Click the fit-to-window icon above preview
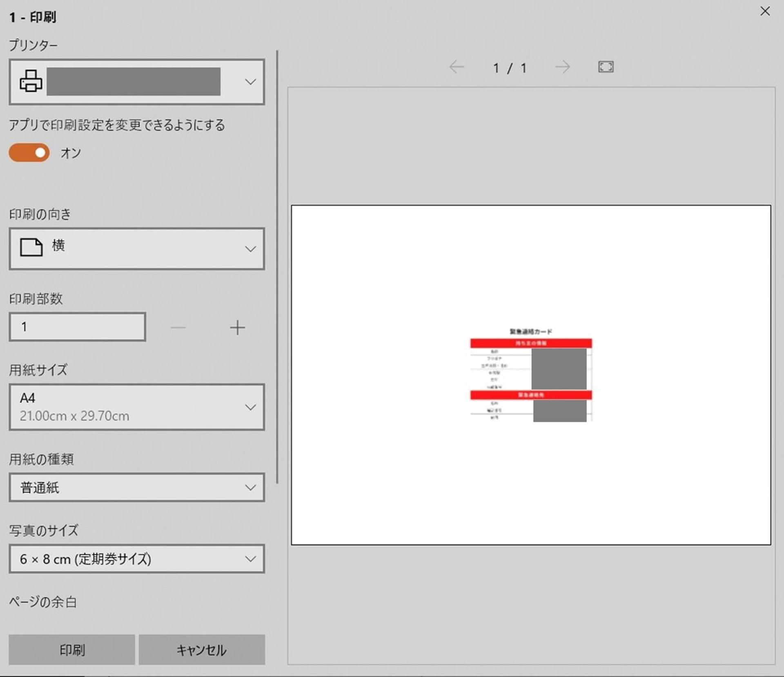 tap(606, 67)
